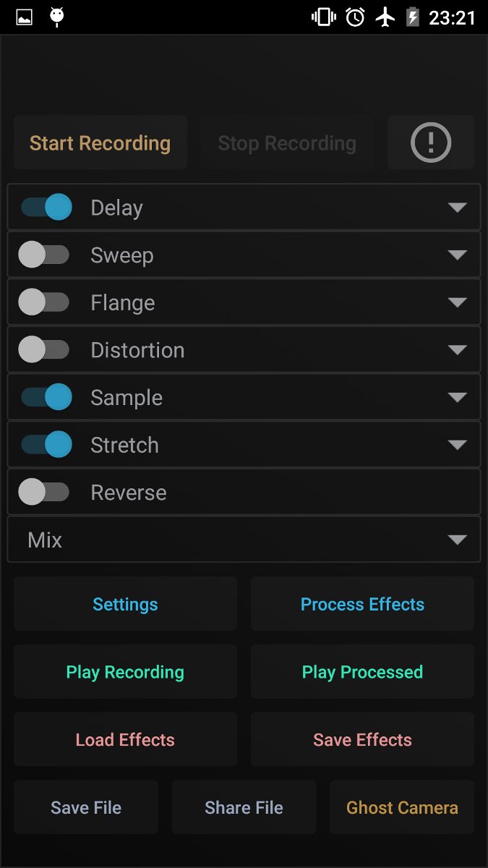Enable the Sweep effect switch
This screenshot has width=488, height=868.
(x=43, y=255)
